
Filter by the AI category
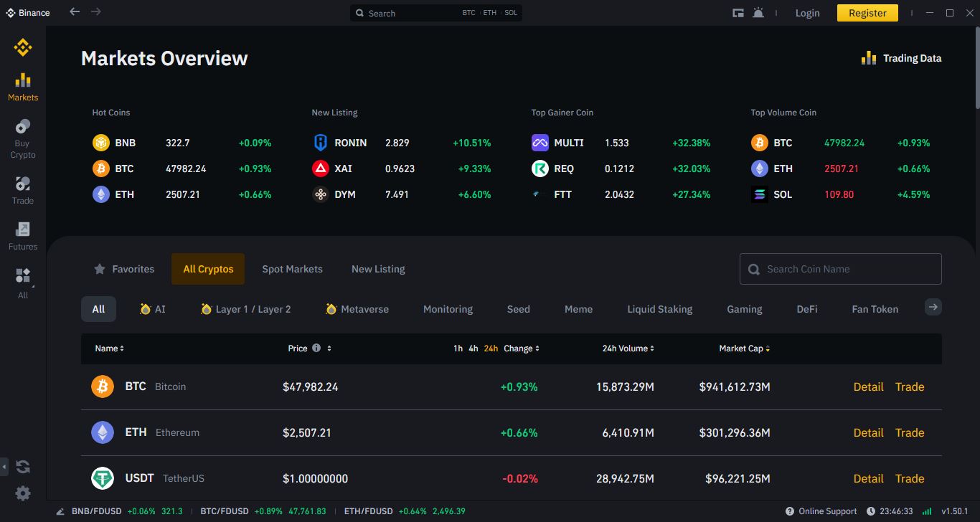point(153,309)
